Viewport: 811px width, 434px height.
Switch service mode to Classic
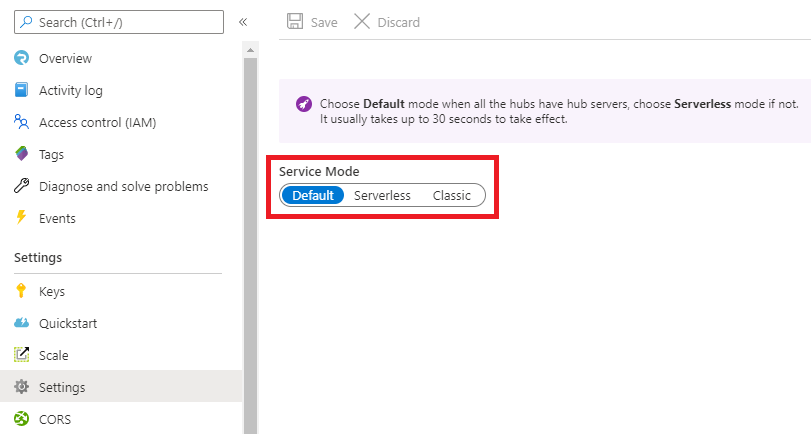tap(451, 195)
